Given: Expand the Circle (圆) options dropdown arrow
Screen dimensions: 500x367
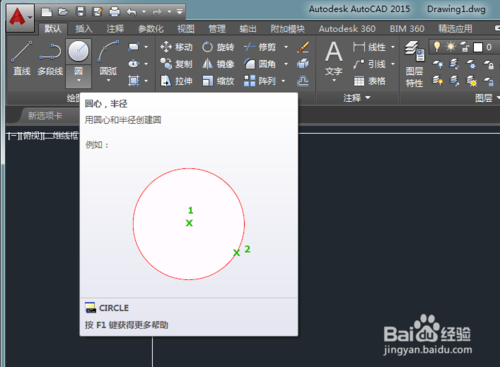Looking at the screenshot, I should 79,80.
